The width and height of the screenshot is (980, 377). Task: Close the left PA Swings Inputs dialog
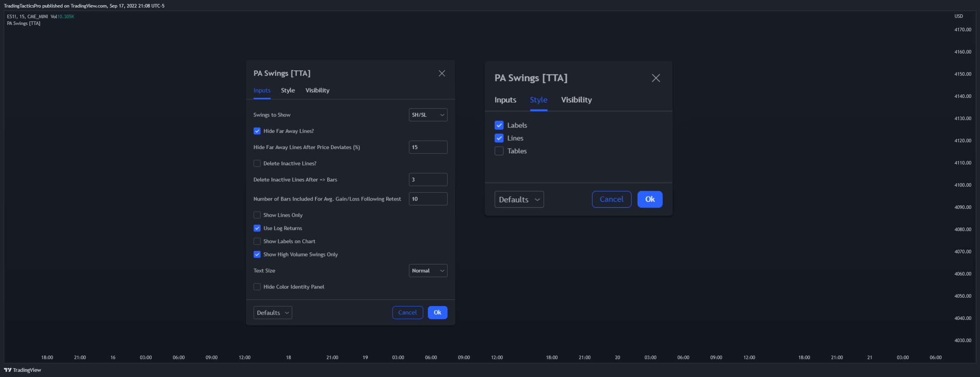[x=442, y=73]
